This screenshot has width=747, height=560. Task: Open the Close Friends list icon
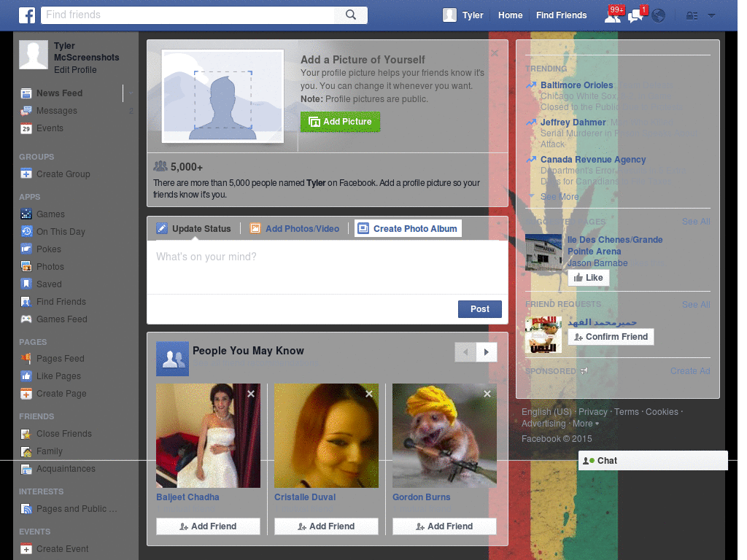[26, 433]
